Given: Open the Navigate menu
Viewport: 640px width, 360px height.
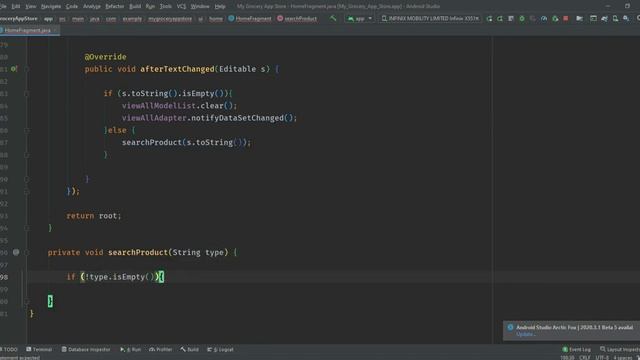Looking at the screenshot, I should click(x=51, y=6).
